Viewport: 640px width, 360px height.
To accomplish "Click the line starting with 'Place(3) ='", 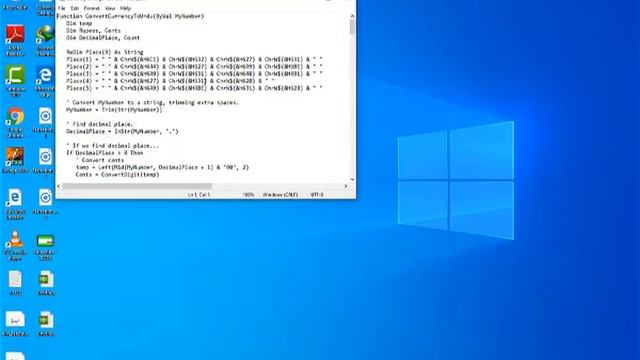I will [194, 74].
